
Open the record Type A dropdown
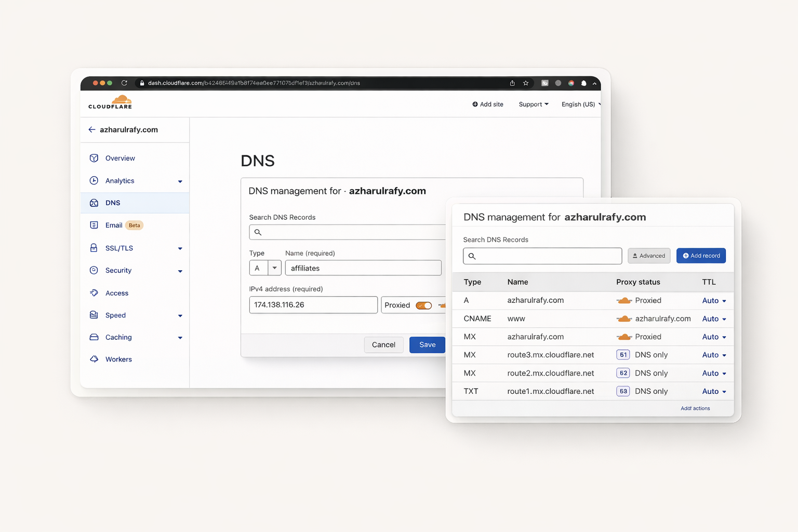[x=274, y=268]
